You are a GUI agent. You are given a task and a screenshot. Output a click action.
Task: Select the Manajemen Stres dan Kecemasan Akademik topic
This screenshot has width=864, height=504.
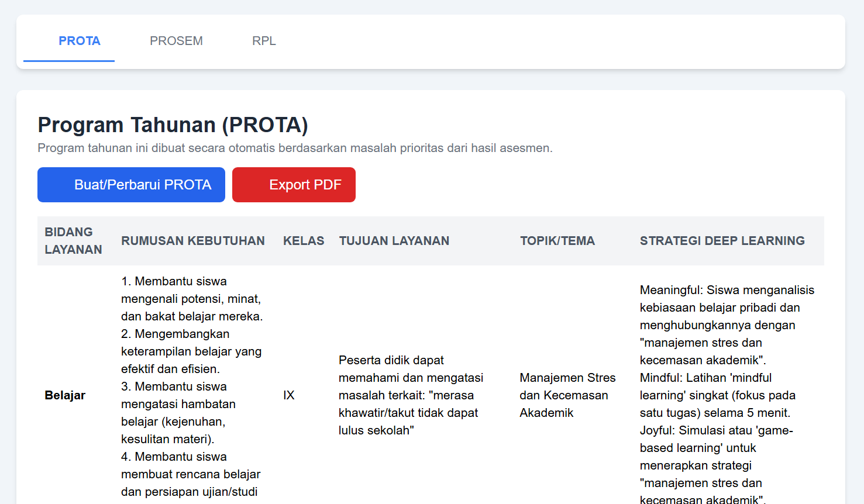click(x=567, y=395)
